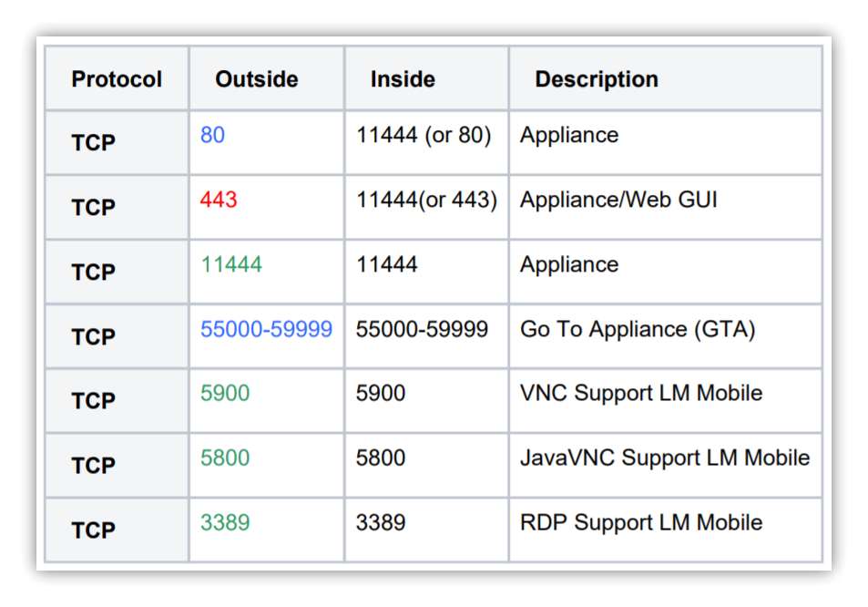Select the green 5800 outside port
The image size is (868, 607).
(225, 458)
